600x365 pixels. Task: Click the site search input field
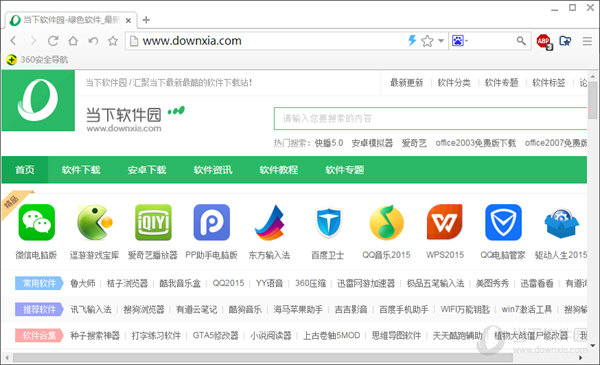(x=430, y=119)
